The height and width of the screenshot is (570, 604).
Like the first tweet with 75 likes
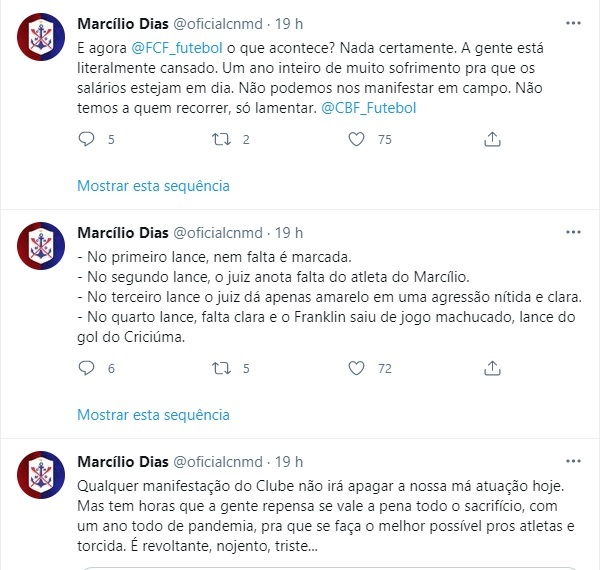point(356,139)
